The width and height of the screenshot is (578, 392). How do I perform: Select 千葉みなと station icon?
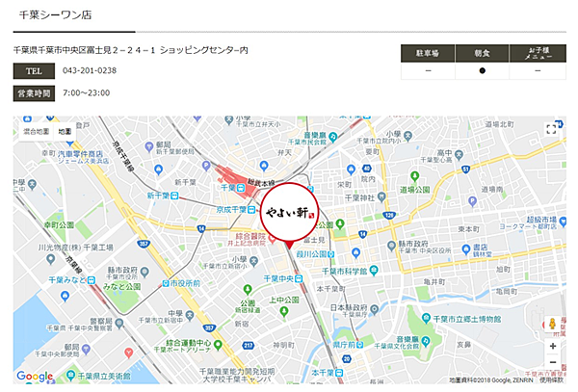pyautogui.click(x=92, y=280)
